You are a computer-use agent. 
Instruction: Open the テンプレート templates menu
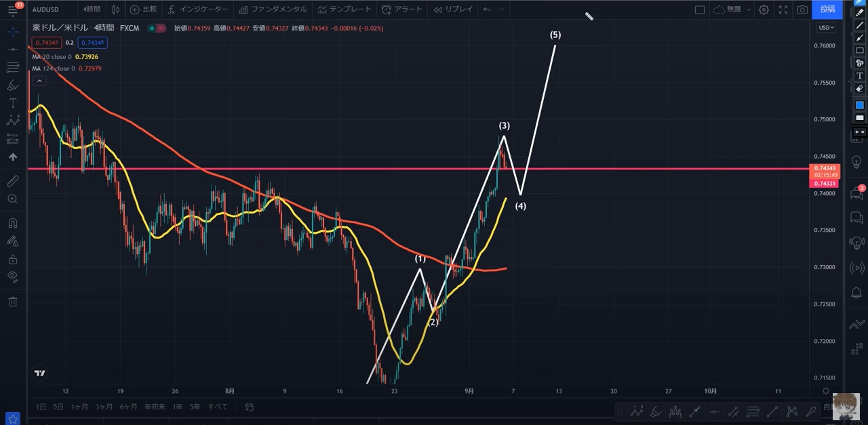point(344,9)
